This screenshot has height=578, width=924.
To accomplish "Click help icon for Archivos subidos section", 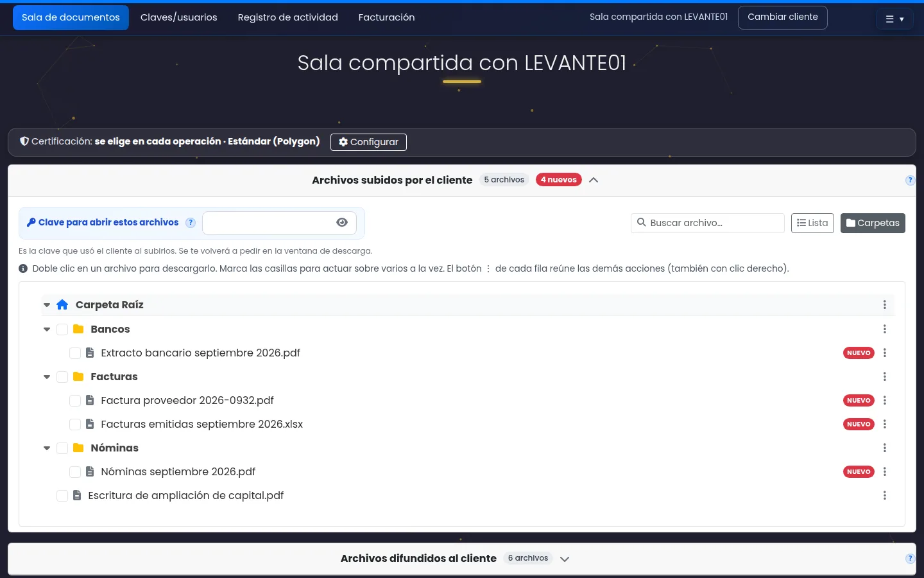I will [x=910, y=180].
